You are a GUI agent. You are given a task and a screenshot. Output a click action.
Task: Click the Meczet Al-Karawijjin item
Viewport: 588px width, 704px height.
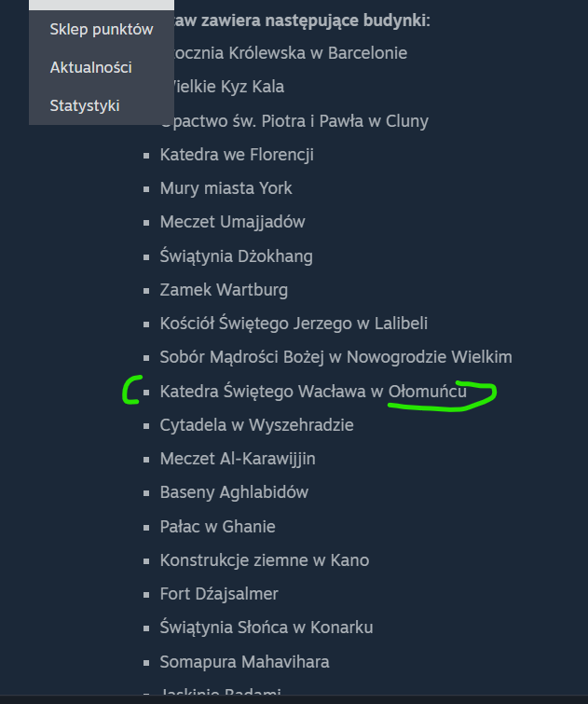point(238,459)
